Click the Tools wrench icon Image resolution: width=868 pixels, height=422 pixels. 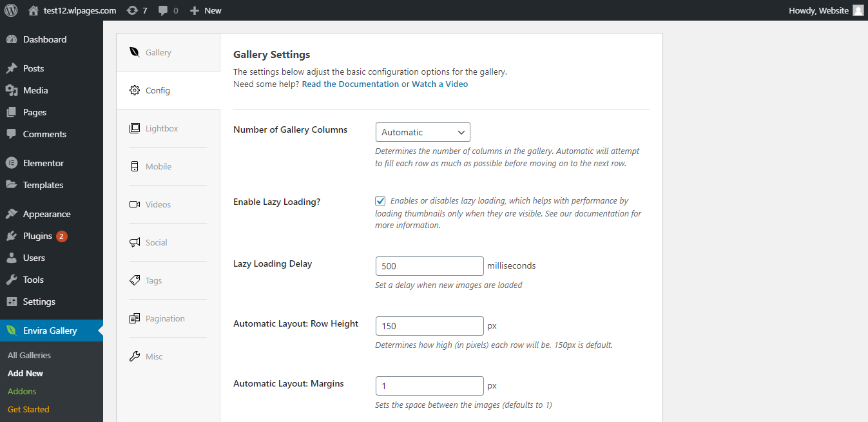point(12,280)
